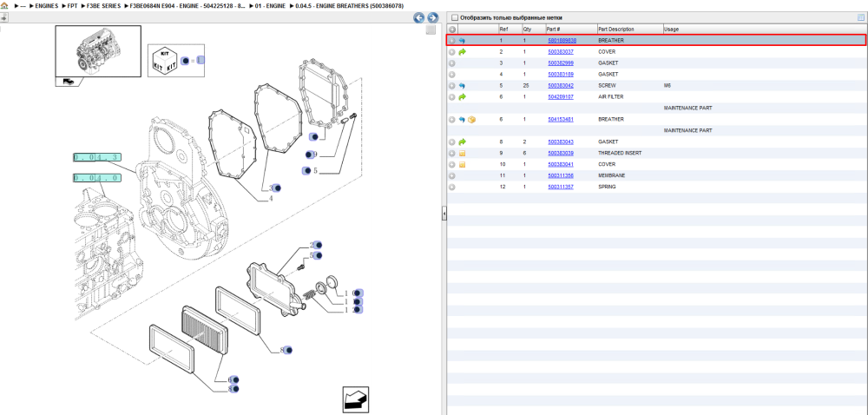Go to ENGINES in the breadcrumb
Image resolution: width=868 pixels, height=415 pixels.
coord(47,5)
